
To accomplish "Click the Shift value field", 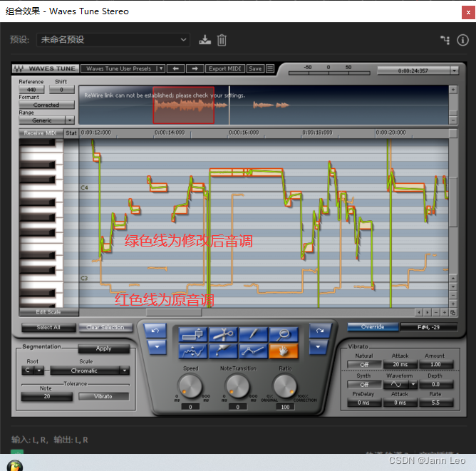I will (x=61, y=90).
